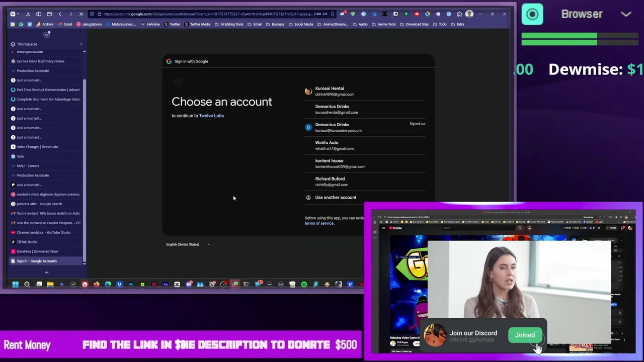
Task: Bookmark this page with the bookmark icon
Action: (x=332, y=14)
